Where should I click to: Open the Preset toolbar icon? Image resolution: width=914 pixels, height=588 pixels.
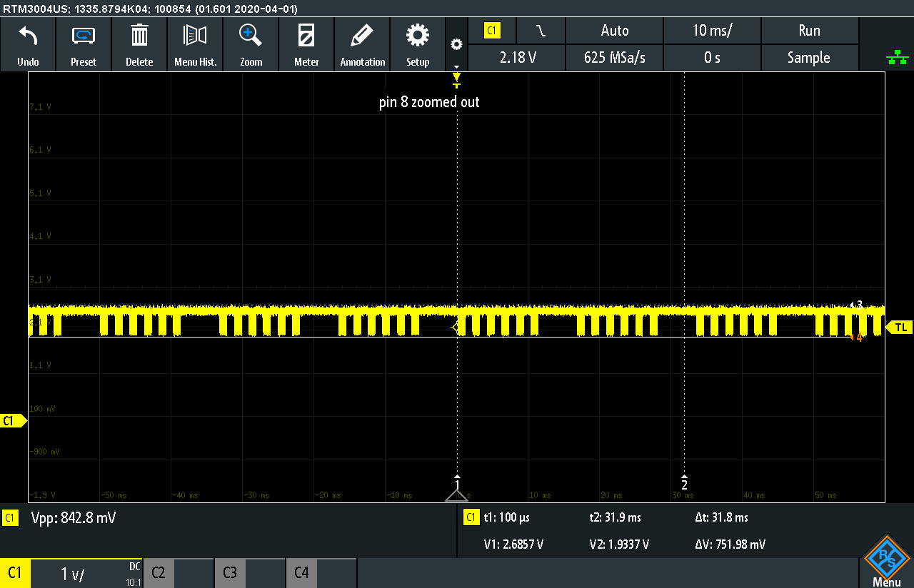84,35
